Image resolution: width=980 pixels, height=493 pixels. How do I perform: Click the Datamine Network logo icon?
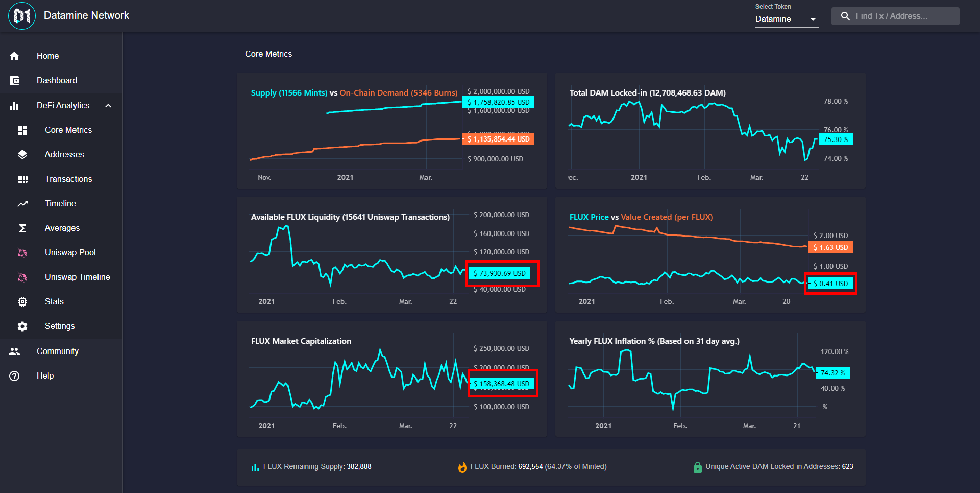pyautogui.click(x=22, y=16)
